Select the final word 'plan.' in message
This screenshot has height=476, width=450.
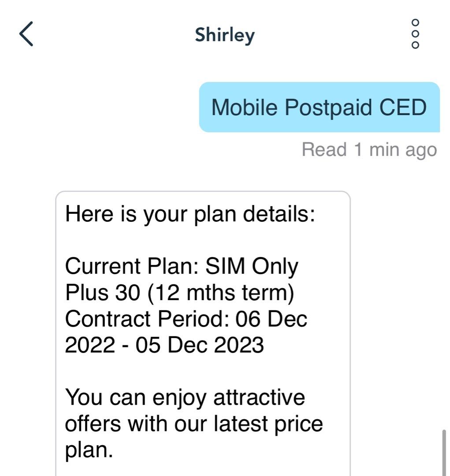(x=89, y=451)
